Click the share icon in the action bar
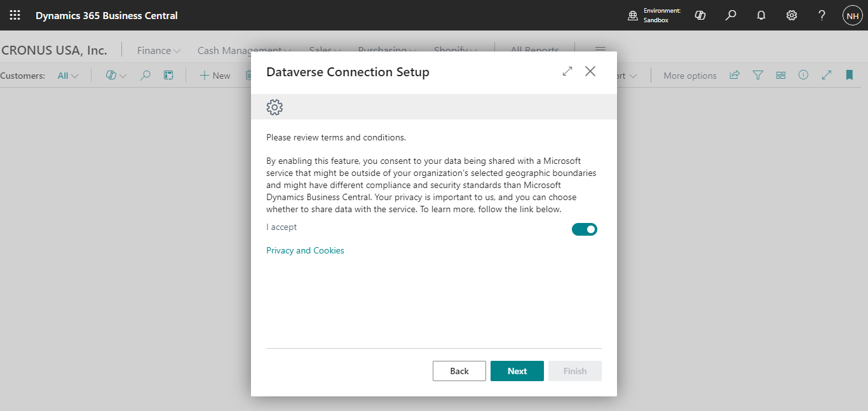Screen dimensions: 868x411 (735, 76)
